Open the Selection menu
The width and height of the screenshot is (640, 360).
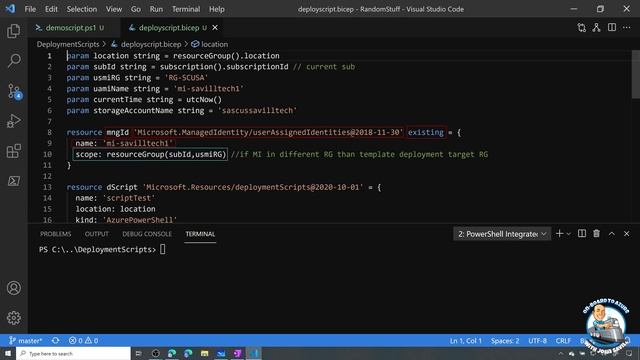(82, 9)
